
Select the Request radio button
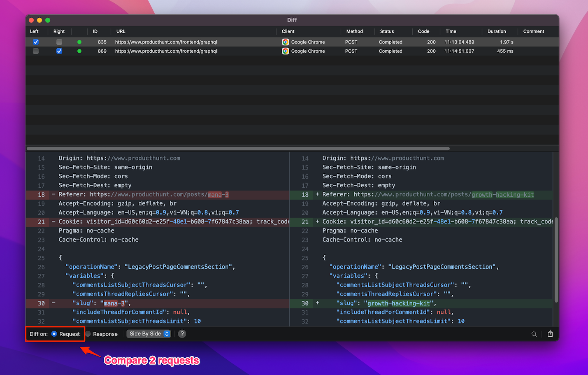54,334
